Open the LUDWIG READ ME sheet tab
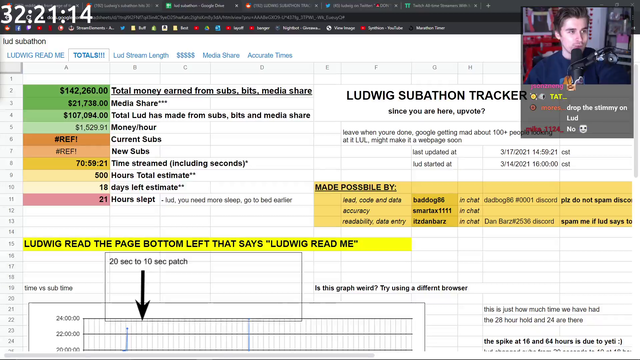640x360 pixels. [x=36, y=55]
